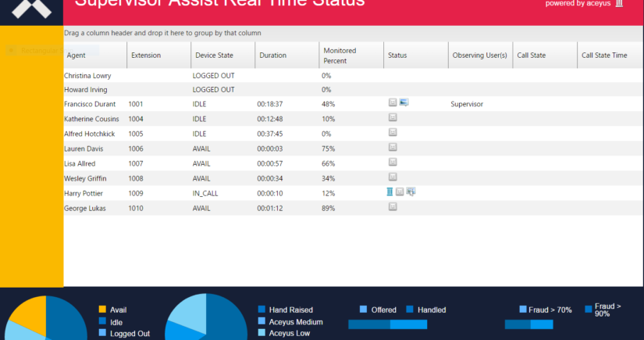Screen dimensions: 644x340
Task: Click the Supervisor observing user cell
Action: (467, 104)
